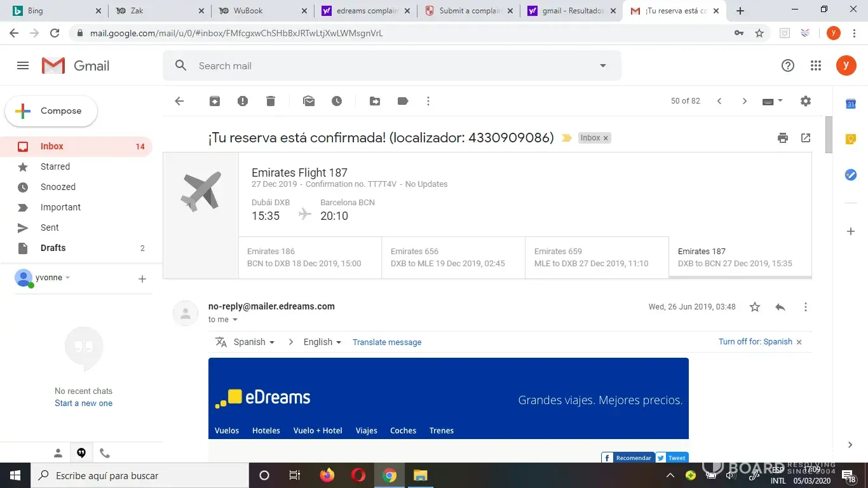Start a new chat plus button
This screenshot has height=488, width=868.
(142, 279)
